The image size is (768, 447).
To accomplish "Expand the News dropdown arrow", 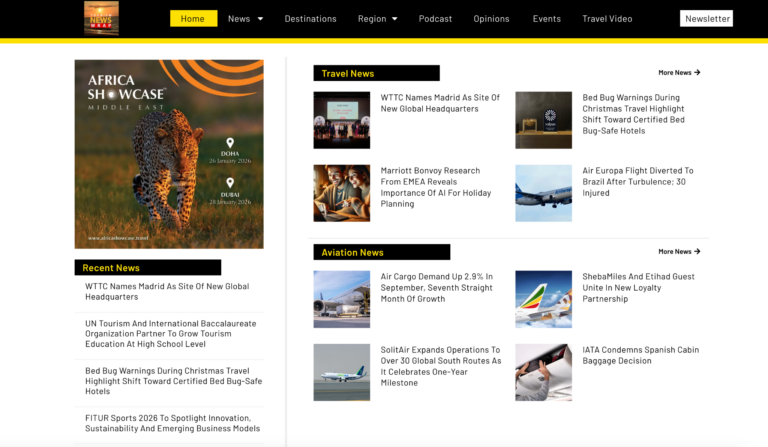I will click(x=261, y=19).
